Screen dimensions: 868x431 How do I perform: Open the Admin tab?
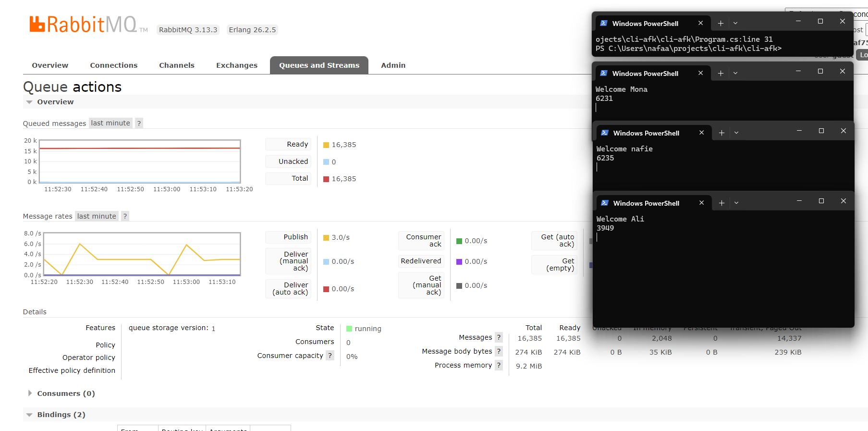(393, 65)
